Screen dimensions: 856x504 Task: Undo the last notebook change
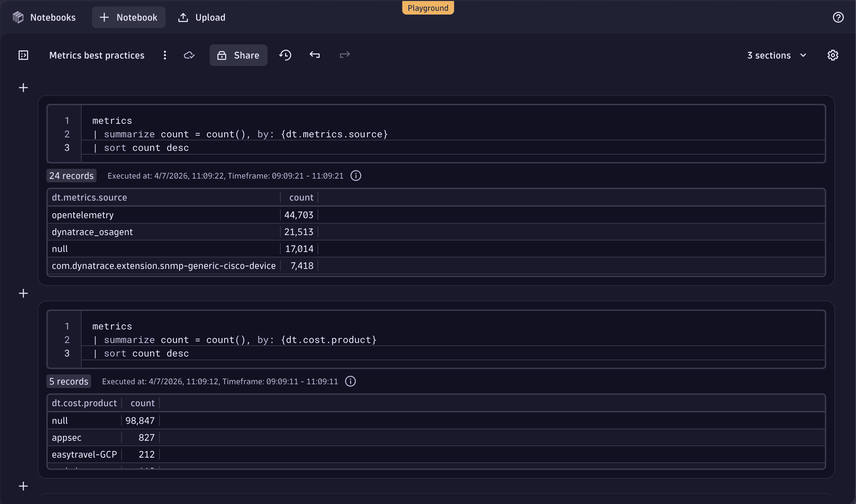(x=315, y=55)
